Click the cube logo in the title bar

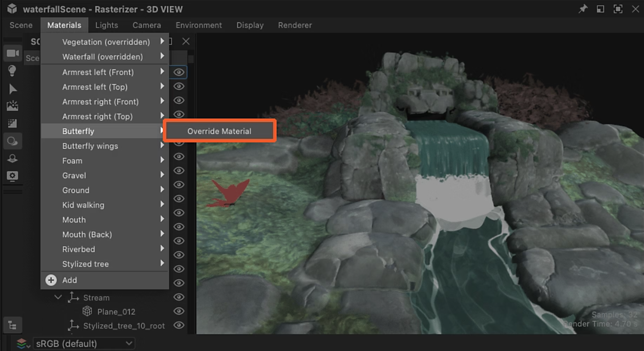[12, 9]
